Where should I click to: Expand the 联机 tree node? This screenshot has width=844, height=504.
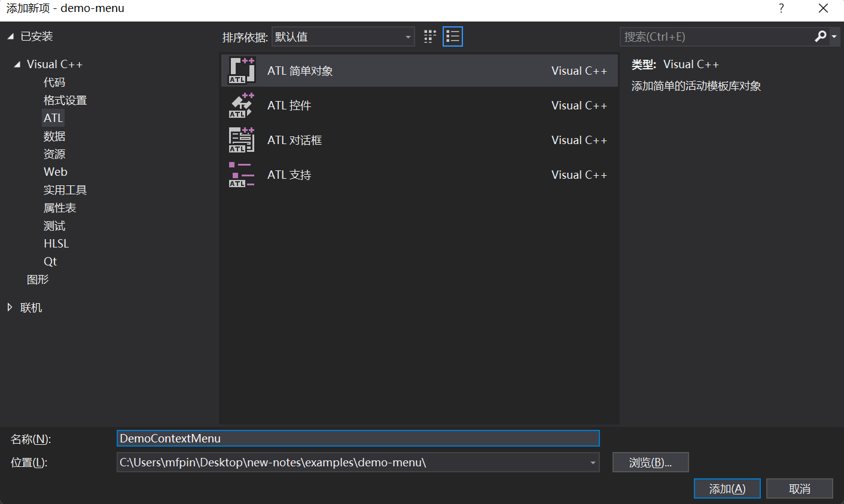10,307
